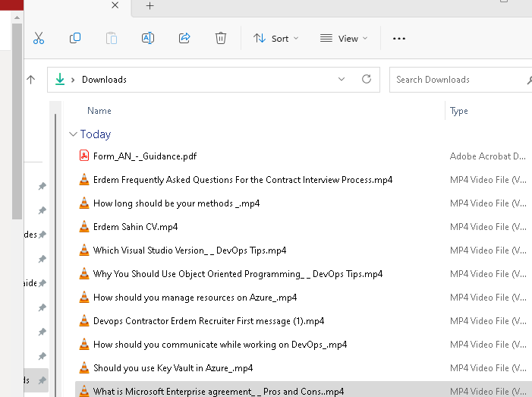Sort by the Name column header
Viewport: 532px width, 397px height.
99,111
